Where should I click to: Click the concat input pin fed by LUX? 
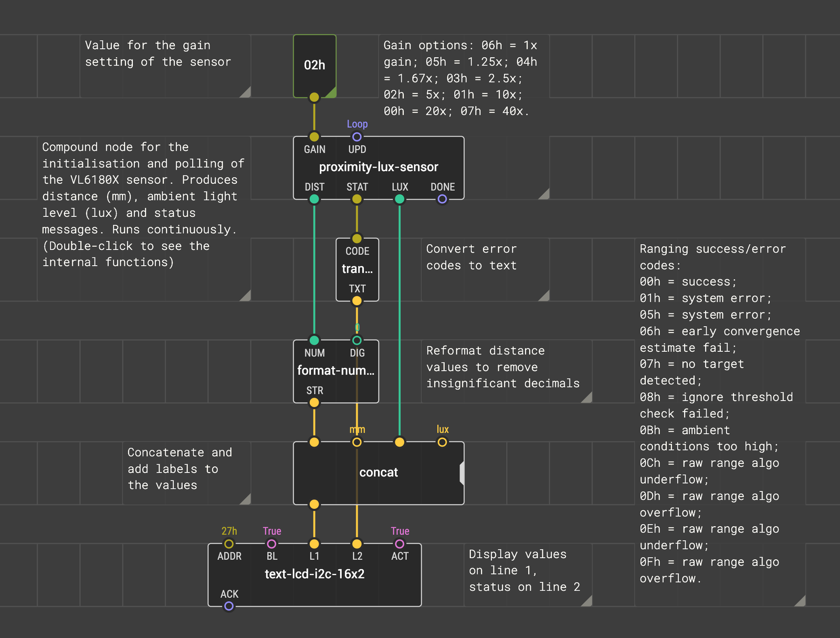point(400,442)
